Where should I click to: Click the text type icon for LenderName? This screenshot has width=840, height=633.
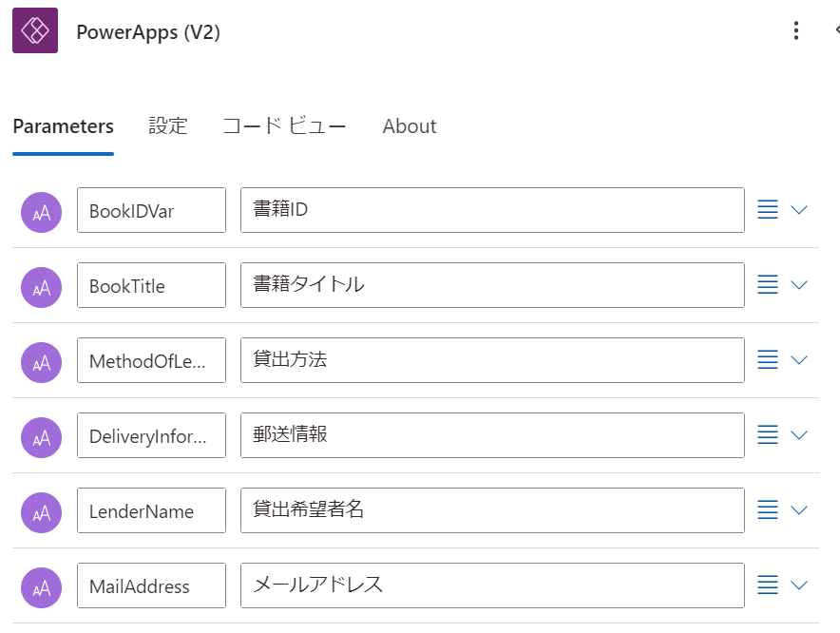coord(41,512)
